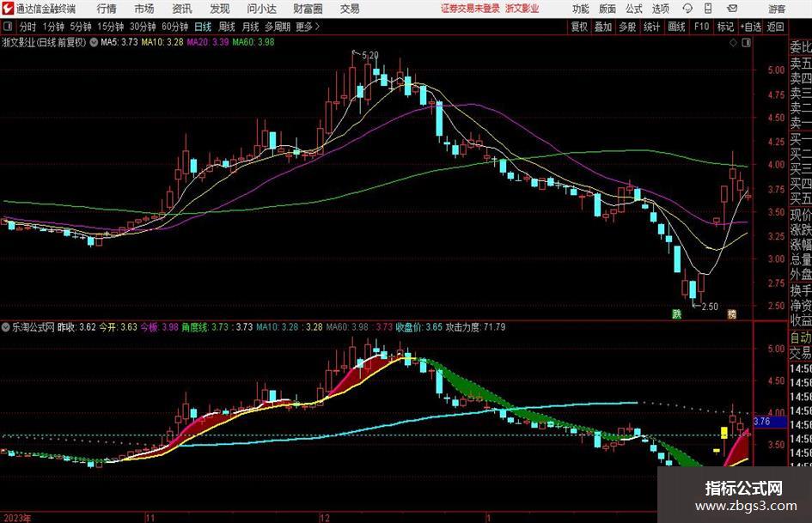
Task: Click the MA10: 3.28 indicator label
Action: (162, 42)
